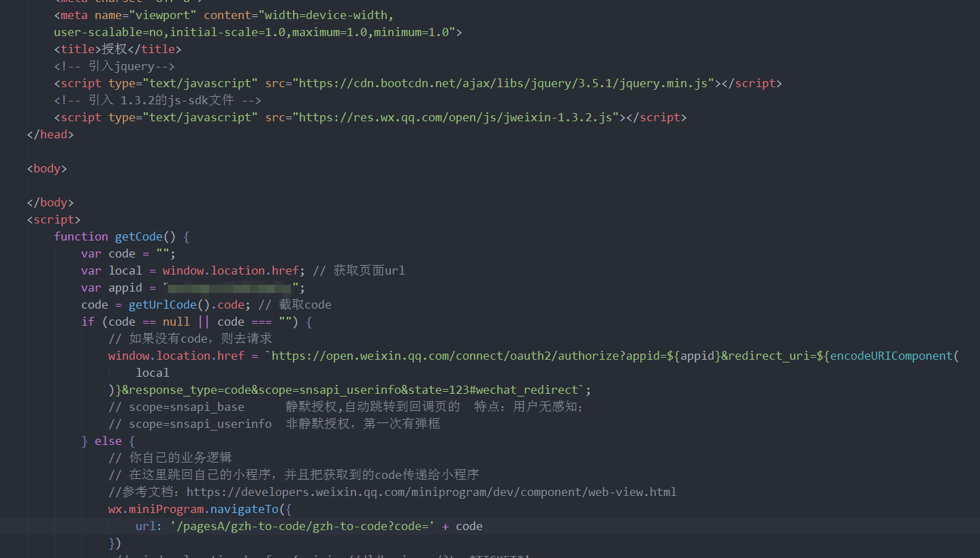Click 'user-scalable=no' in the meta content
Screen dimensions: 980x558
pyautogui.click(x=108, y=32)
